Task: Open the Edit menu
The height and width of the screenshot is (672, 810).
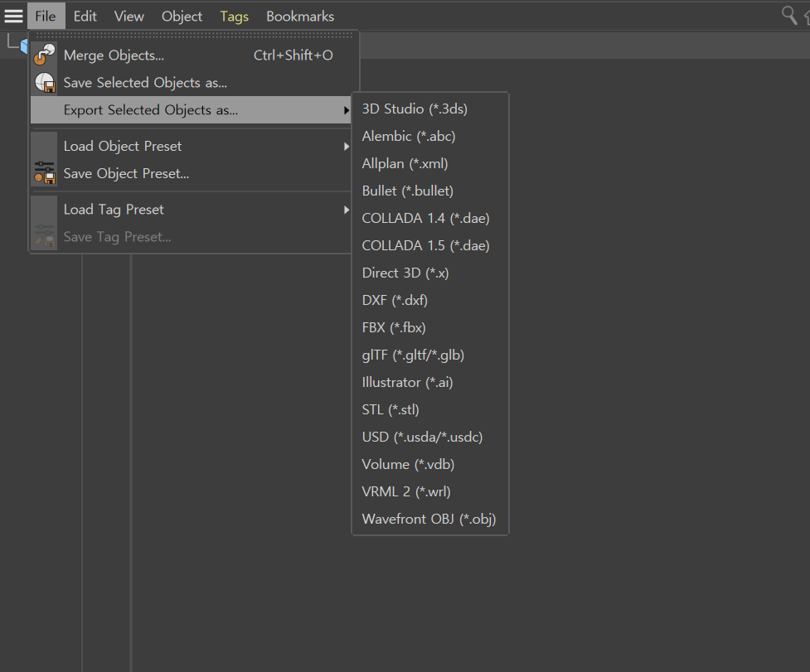Action: pyautogui.click(x=85, y=16)
